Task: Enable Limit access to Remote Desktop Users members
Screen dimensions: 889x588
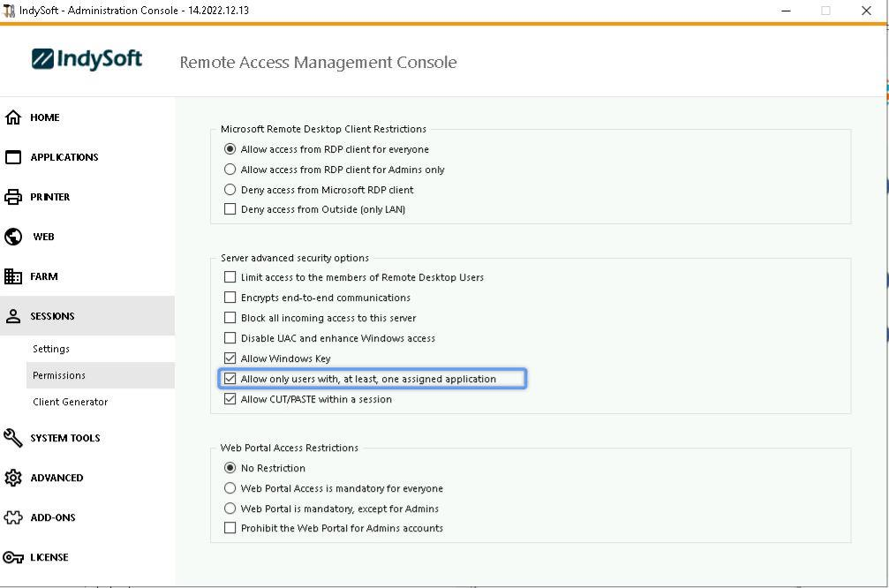Action: pyautogui.click(x=230, y=277)
